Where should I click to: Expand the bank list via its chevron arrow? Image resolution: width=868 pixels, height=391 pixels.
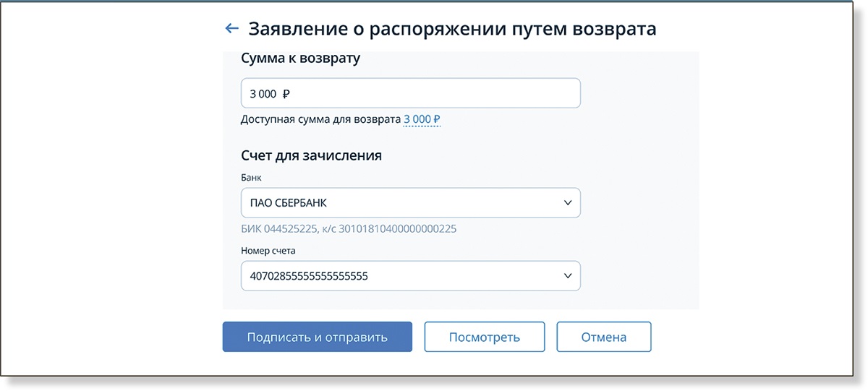point(568,203)
